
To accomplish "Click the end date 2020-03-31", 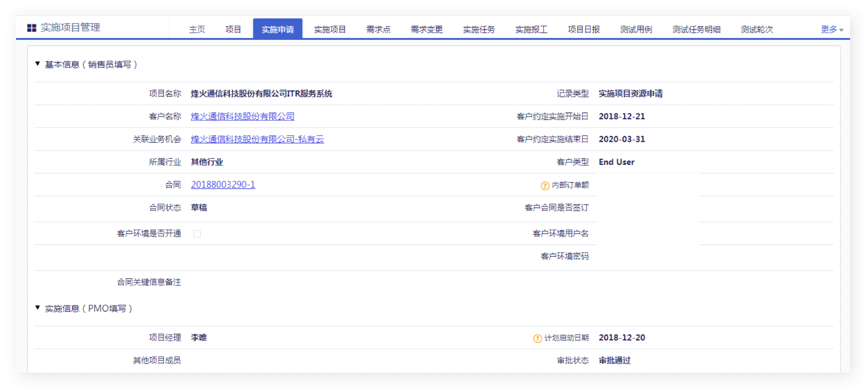I will (622, 139).
